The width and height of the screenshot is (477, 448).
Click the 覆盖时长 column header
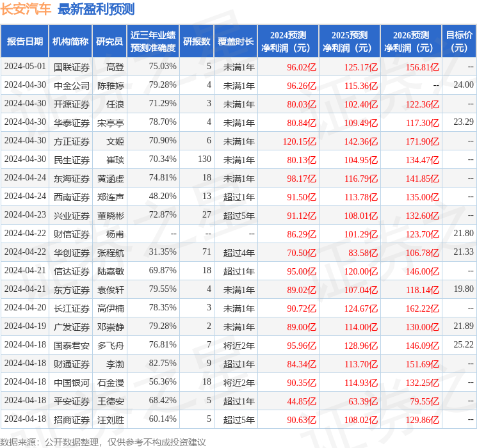click(x=236, y=42)
